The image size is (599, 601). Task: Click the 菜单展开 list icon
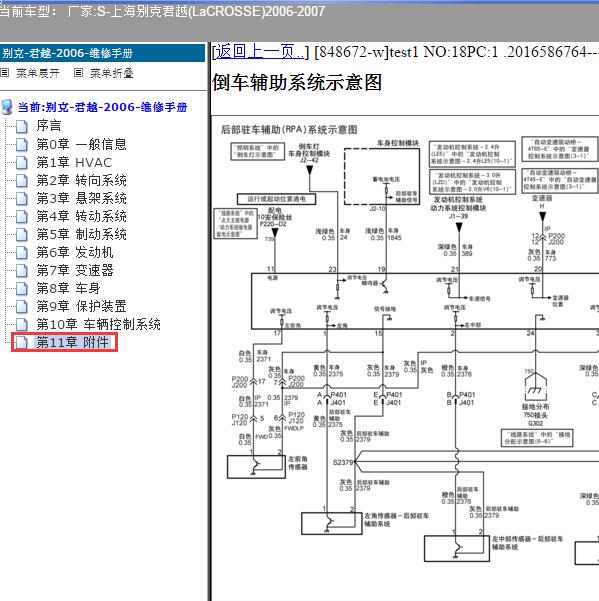(5, 72)
